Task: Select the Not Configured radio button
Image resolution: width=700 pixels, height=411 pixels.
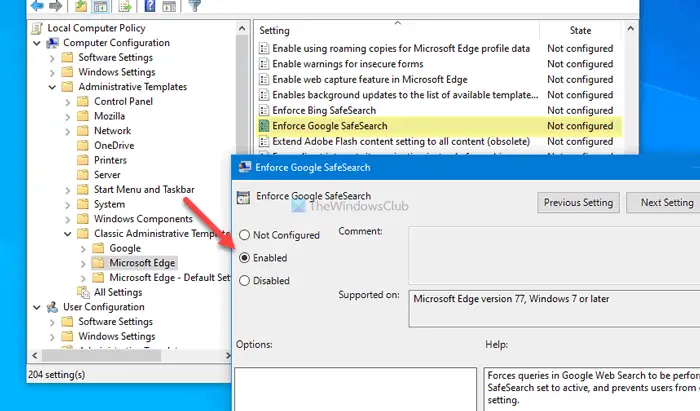Action: 244,235
